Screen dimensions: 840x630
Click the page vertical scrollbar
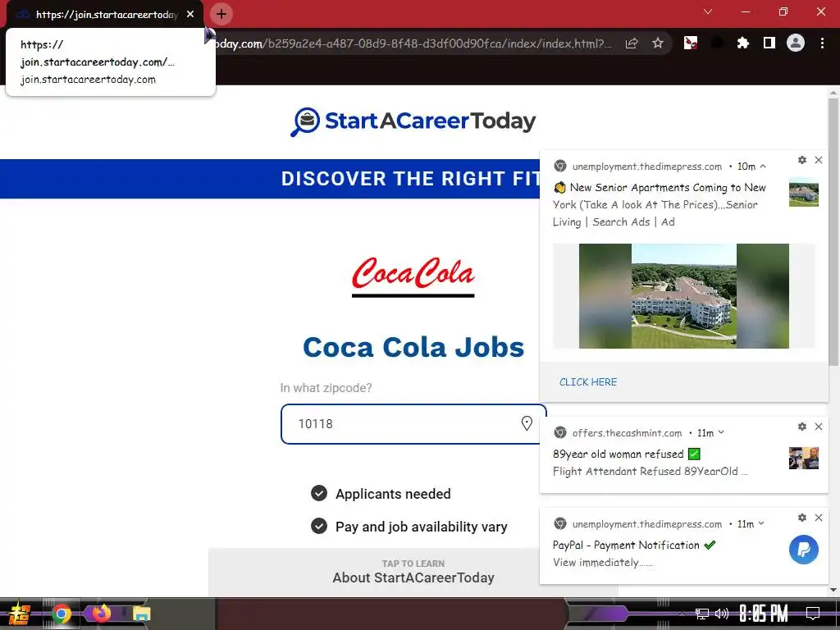coord(833,232)
